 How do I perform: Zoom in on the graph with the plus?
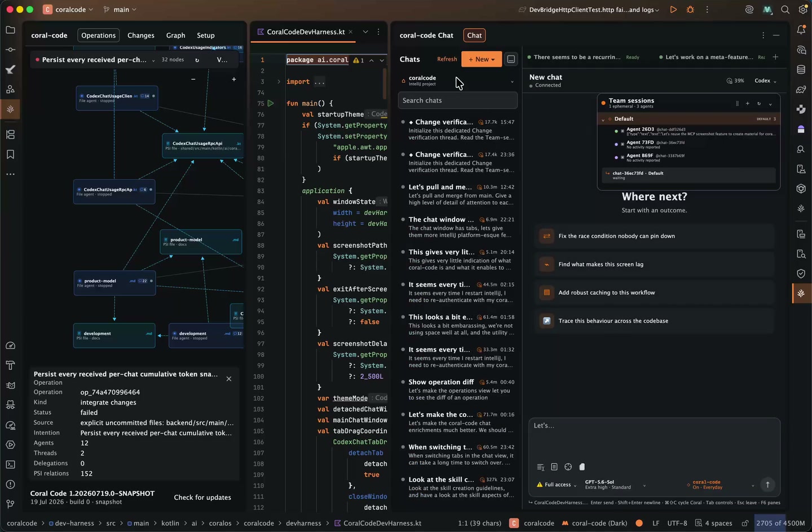click(x=233, y=79)
